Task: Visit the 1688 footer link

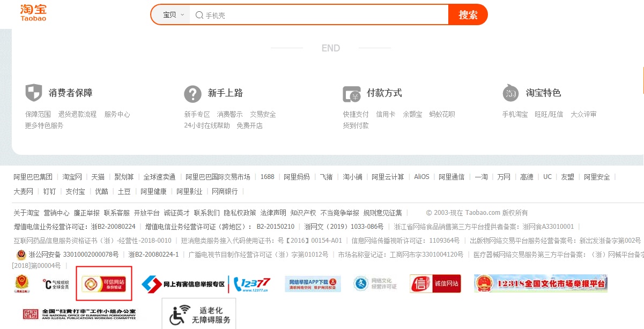Action: coord(267,177)
